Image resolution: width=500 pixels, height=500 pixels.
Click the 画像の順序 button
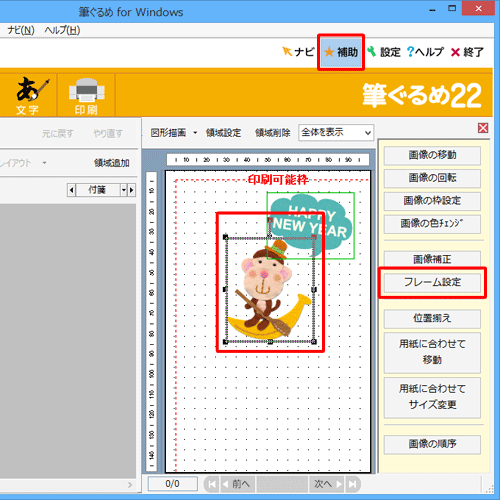pyautogui.click(x=432, y=444)
